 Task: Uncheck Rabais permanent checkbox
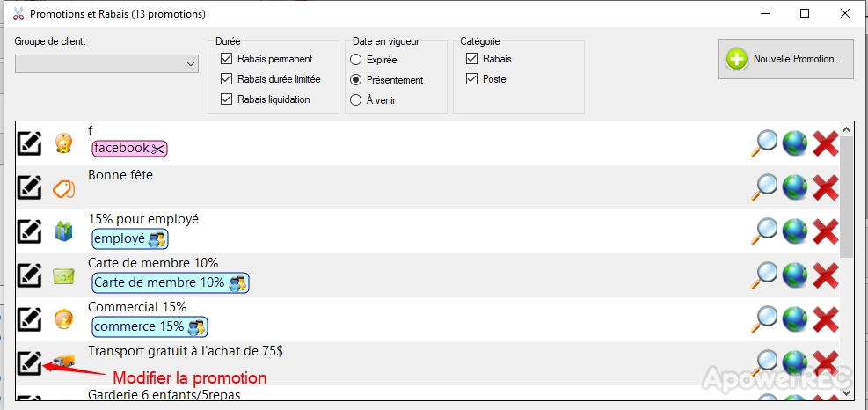click(227, 59)
